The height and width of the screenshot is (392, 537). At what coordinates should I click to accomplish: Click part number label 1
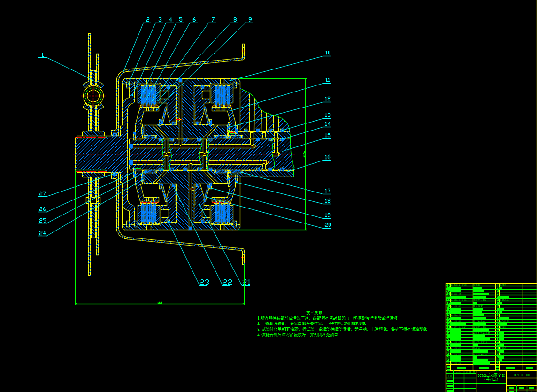click(x=42, y=55)
